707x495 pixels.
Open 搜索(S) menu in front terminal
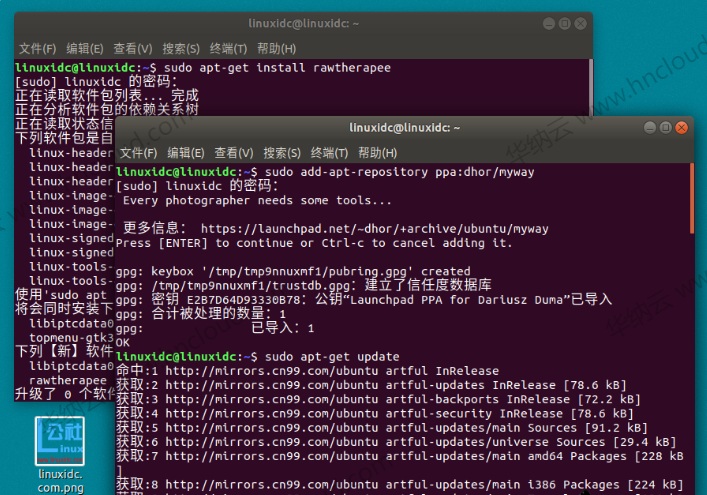(282, 153)
